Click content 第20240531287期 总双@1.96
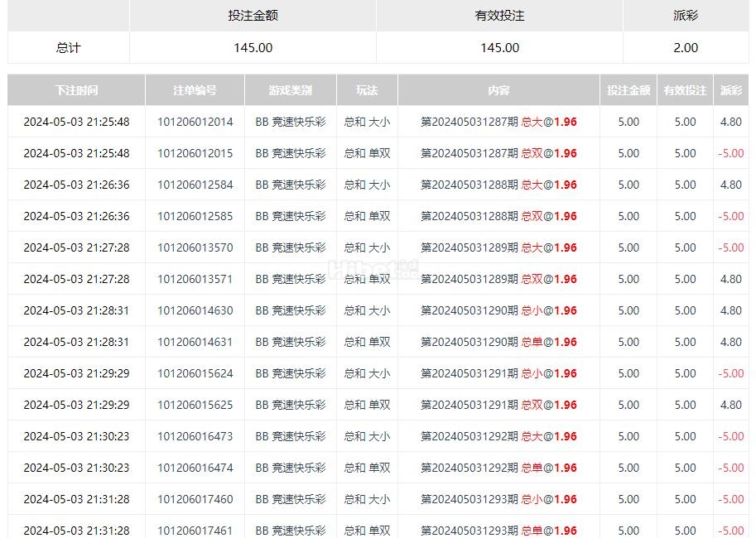Image resolution: width=756 pixels, height=538 pixels. point(498,153)
